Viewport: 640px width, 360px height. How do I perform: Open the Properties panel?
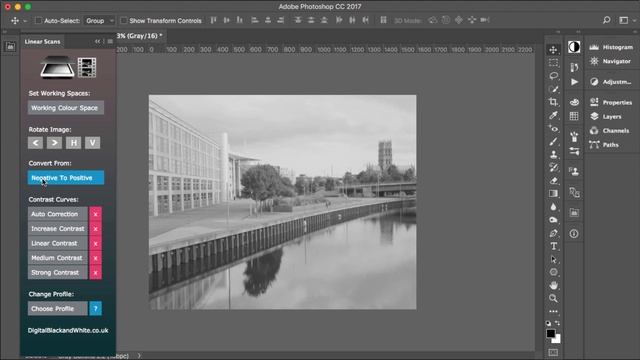click(x=611, y=102)
